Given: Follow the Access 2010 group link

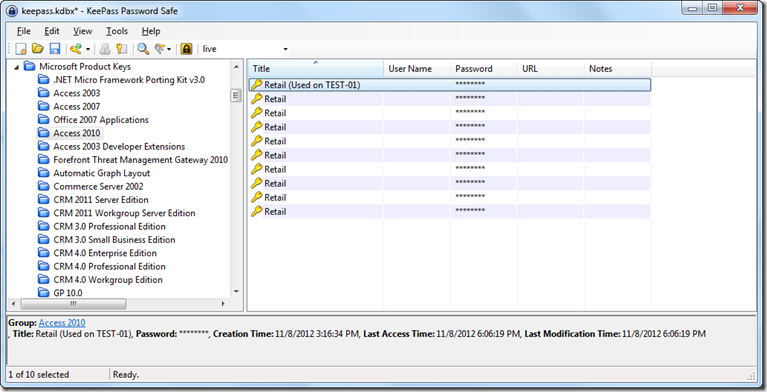Looking at the screenshot, I should [62, 323].
